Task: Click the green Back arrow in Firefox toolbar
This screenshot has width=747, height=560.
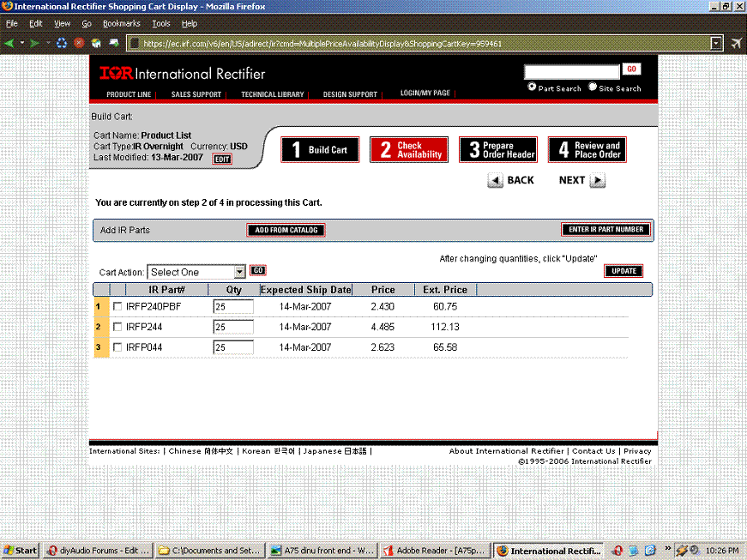Action: click(x=9, y=44)
